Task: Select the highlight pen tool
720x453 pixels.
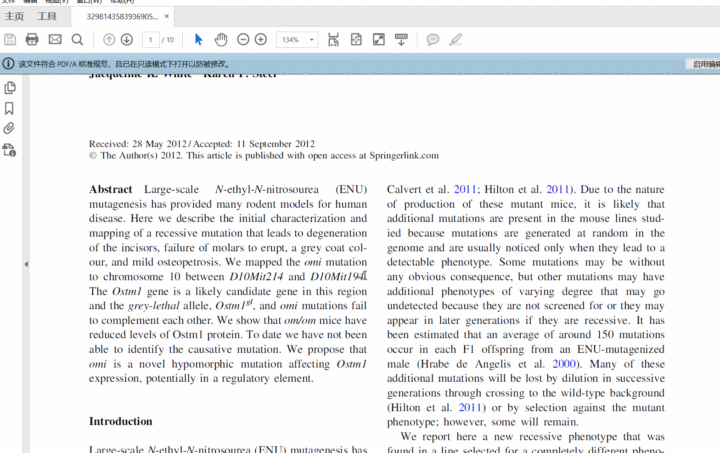Action: coord(456,39)
